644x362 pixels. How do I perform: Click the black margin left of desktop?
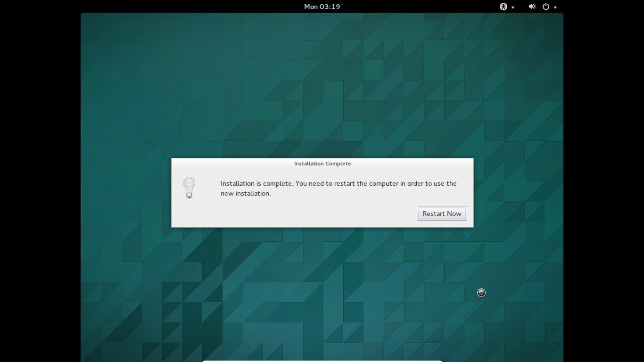(x=40, y=189)
